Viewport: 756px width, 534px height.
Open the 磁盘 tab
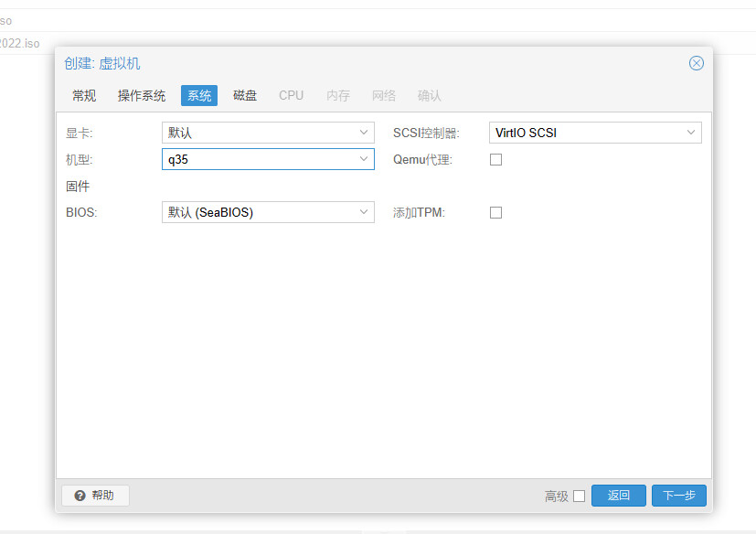245,95
